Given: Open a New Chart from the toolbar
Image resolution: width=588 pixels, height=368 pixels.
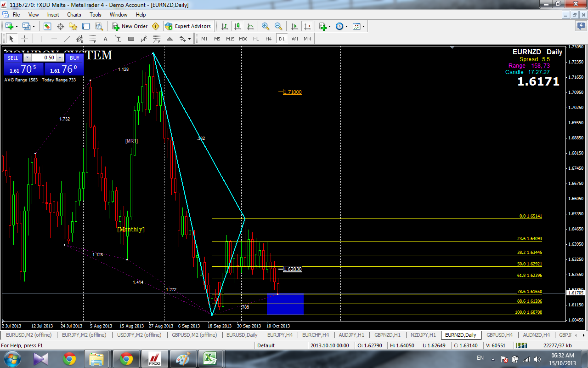Looking at the screenshot, I should pyautogui.click(x=9, y=26).
